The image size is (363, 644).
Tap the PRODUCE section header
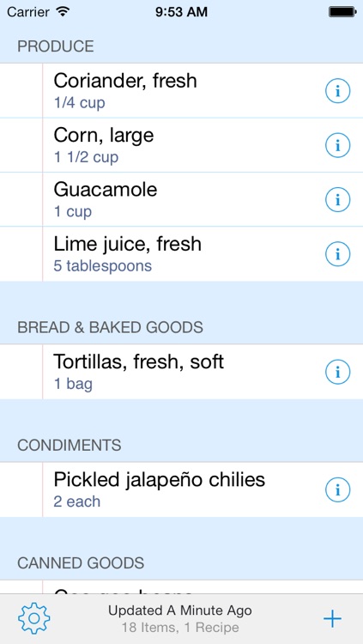[56, 46]
